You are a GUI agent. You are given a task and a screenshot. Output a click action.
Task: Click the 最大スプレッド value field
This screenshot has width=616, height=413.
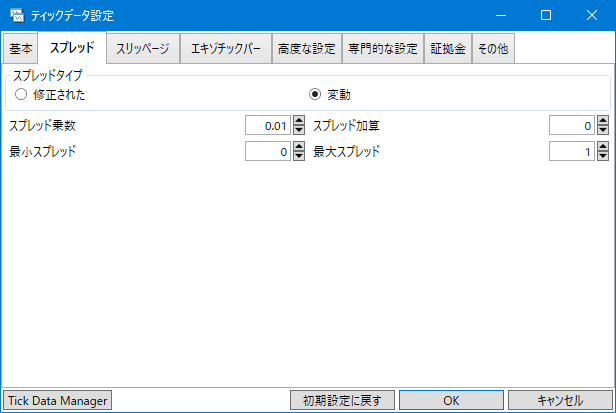coord(572,151)
